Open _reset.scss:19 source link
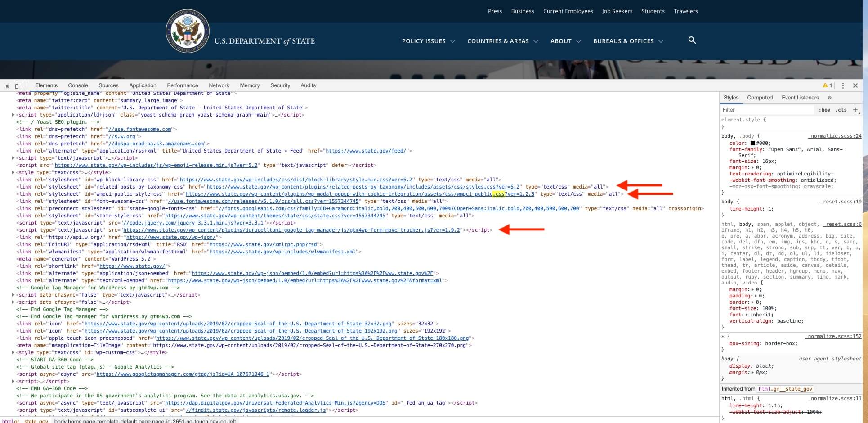Image resolution: width=868 pixels, height=423 pixels. (841, 202)
